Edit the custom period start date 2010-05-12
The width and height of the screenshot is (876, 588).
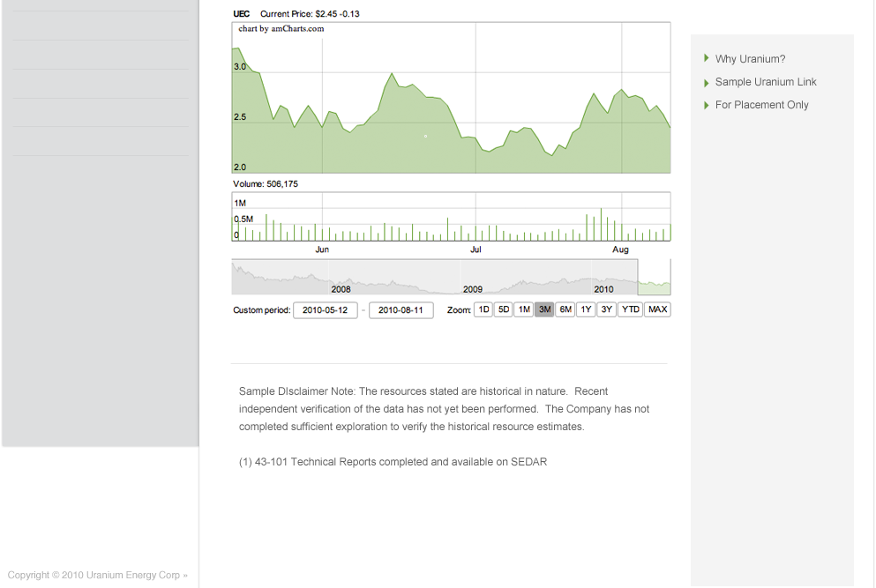pyautogui.click(x=326, y=310)
